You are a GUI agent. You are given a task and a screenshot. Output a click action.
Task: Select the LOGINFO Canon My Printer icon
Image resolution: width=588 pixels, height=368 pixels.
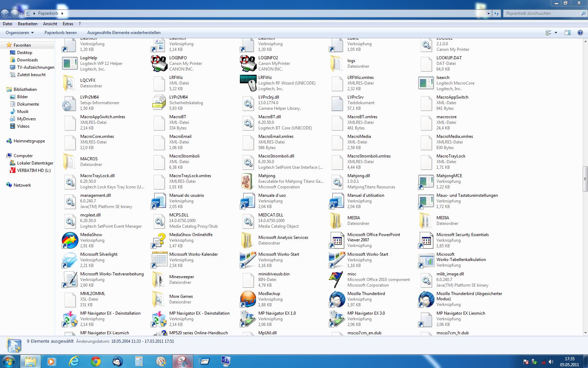click(159, 63)
